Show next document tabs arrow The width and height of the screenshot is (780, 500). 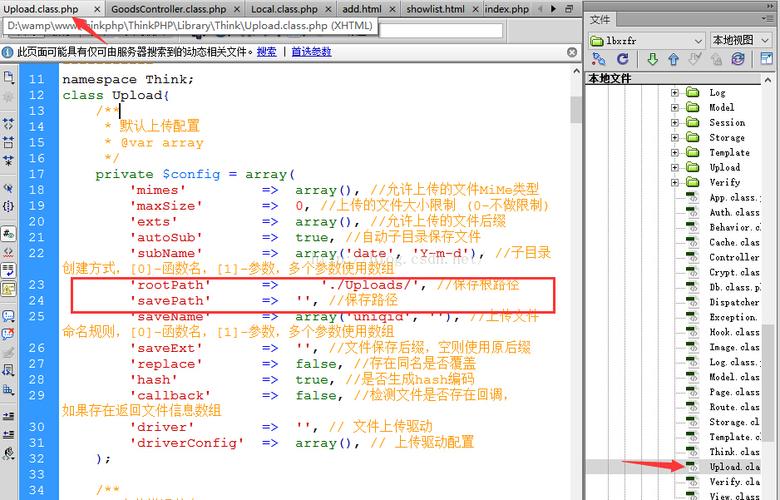pyautogui.click(x=554, y=9)
